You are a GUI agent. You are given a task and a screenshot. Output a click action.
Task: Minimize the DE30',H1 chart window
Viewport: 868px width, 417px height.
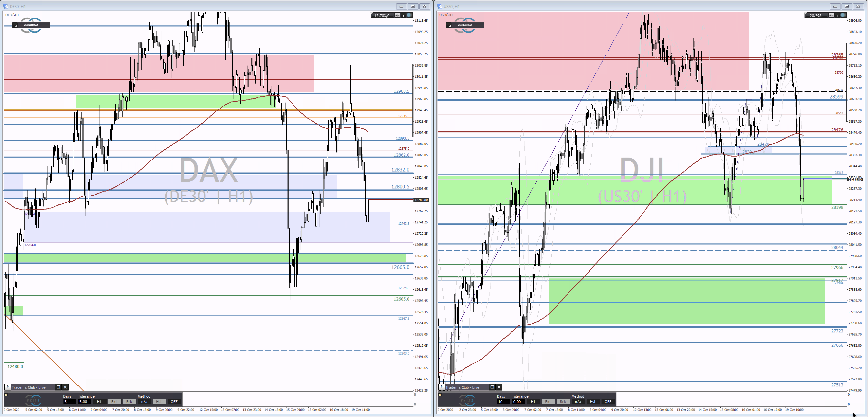point(401,6)
